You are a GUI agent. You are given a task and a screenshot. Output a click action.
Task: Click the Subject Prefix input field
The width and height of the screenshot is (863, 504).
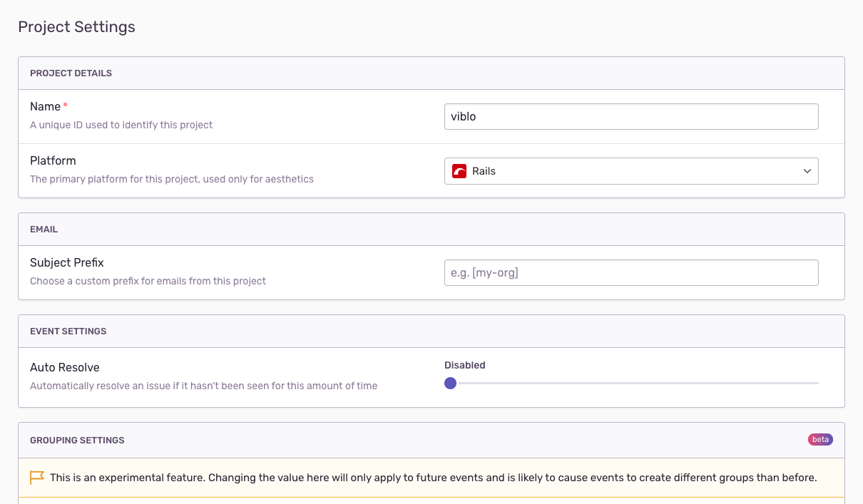pyautogui.click(x=630, y=273)
